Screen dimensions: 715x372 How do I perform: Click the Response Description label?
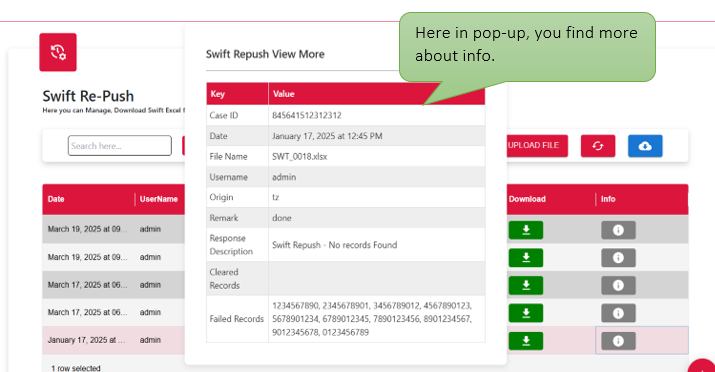click(x=231, y=245)
